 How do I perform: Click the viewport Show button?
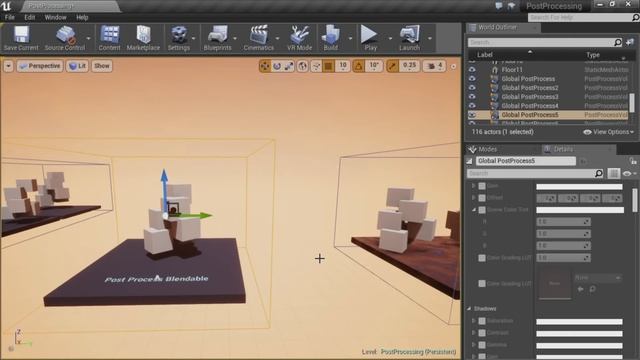tap(102, 66)
